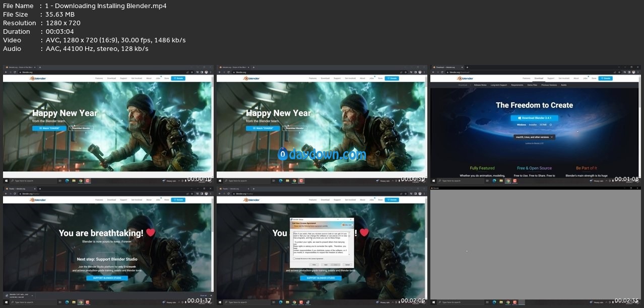Click Download Blender button in the 00:00:39 frame
Screen dimensions: 644x308
coord(294,128)
